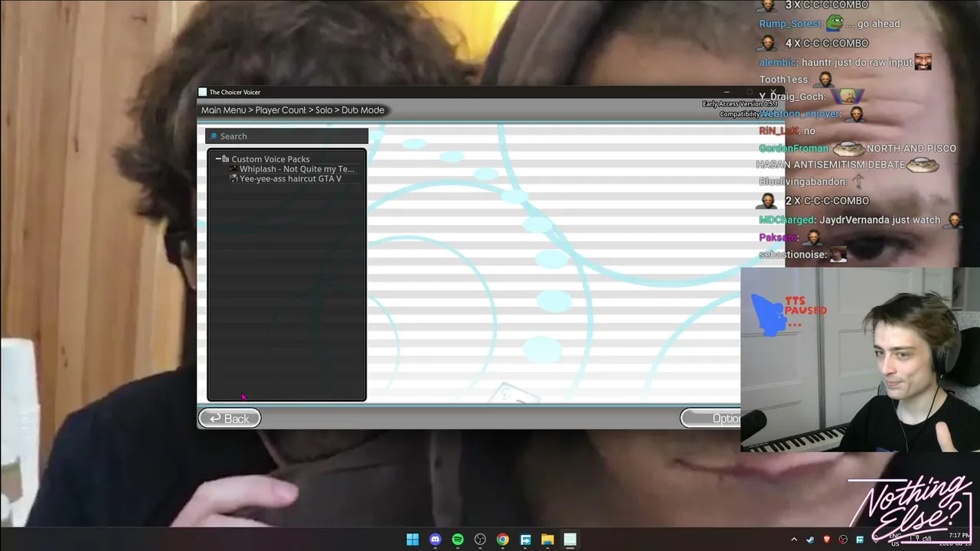Click the Steam icon in the system tray
Image resolution: width=980 pixels, height=551 pixels.
coord(810,540)
